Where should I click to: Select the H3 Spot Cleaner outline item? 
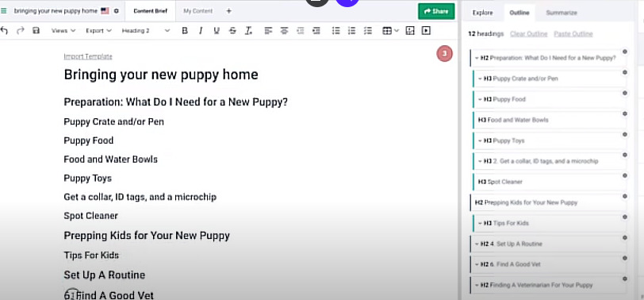click(x=550, y=182)
